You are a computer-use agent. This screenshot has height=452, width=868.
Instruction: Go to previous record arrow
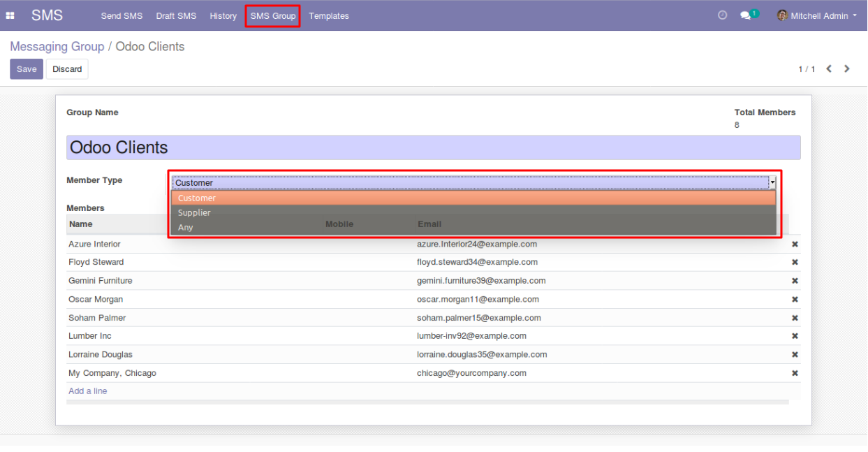[829, 68]
